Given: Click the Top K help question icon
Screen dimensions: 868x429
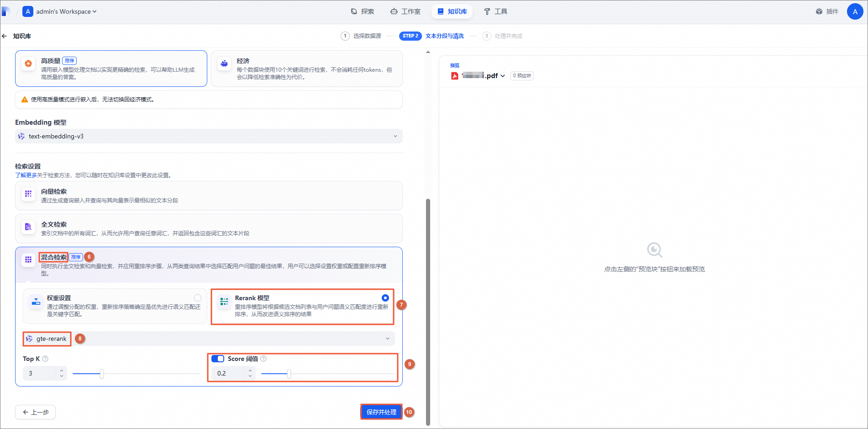Looking at the screenshot, I should pyautogui.click(x=45, y=359).
